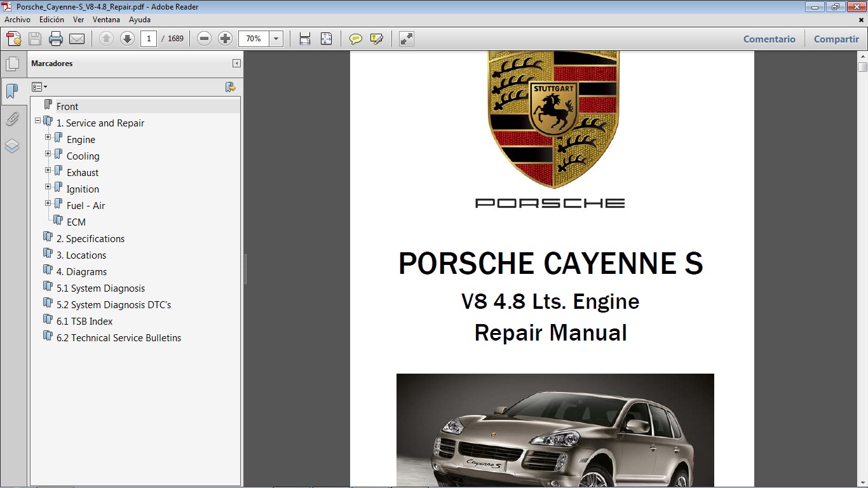The image size is (868, 488).
Task: Open the Attachments panel paperclip icon
Action: (13, 119)
